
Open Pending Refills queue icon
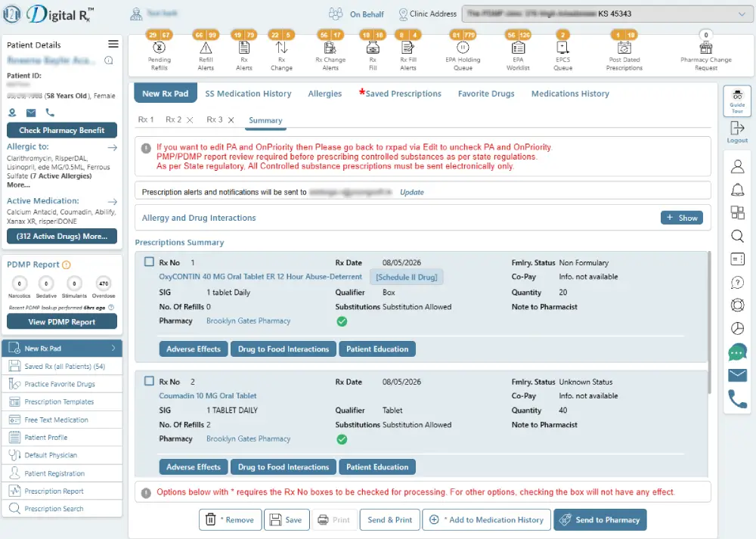click(159, 47)
